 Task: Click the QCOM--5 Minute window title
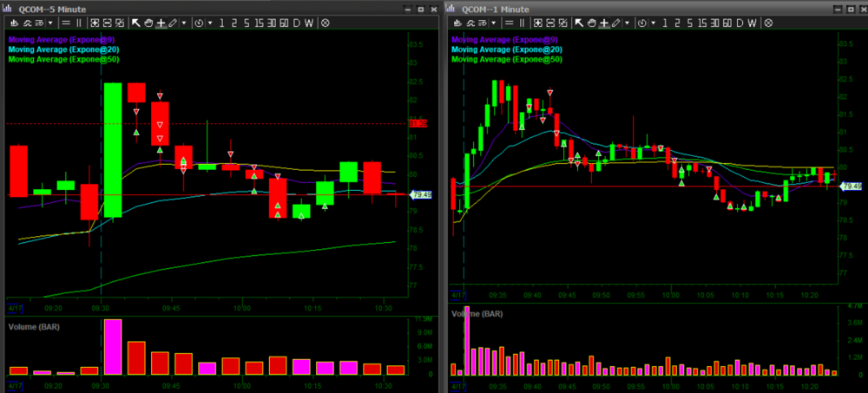point(50,8)
